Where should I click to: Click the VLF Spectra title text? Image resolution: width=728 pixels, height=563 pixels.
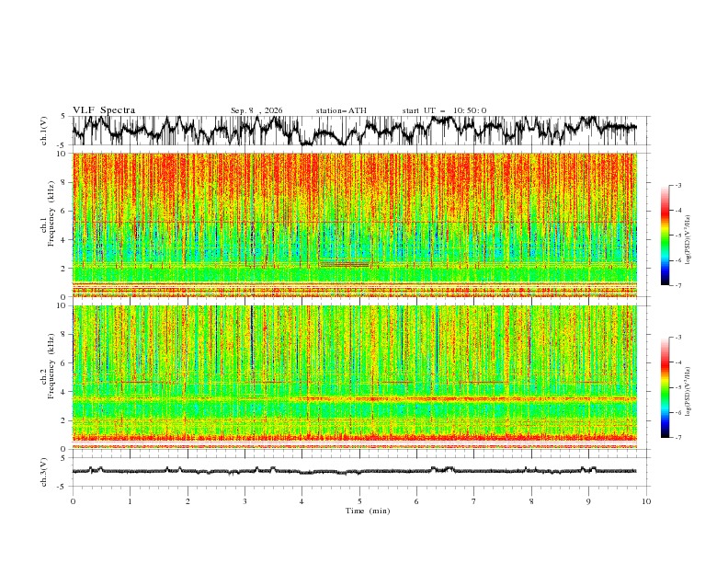pyautogui.click(x=104, y=110)
